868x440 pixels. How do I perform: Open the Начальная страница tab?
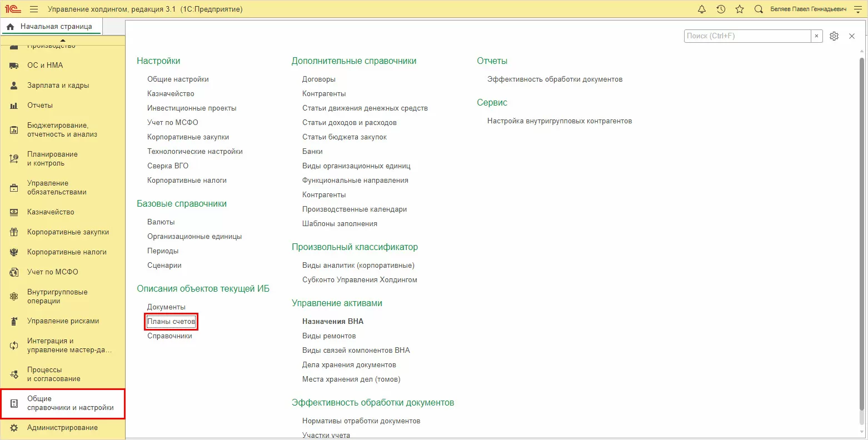click(x=51, y=27)
